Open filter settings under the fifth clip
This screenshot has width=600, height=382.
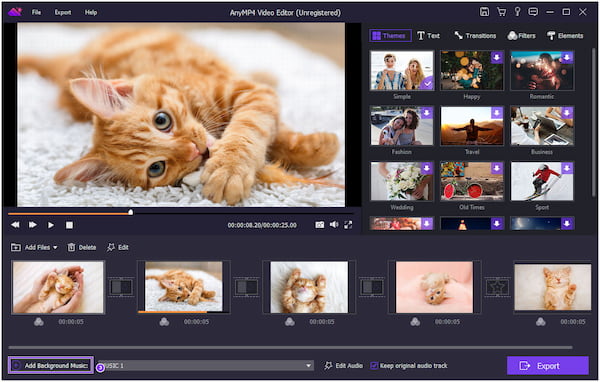pyautogui.click(x=541, y=322)
